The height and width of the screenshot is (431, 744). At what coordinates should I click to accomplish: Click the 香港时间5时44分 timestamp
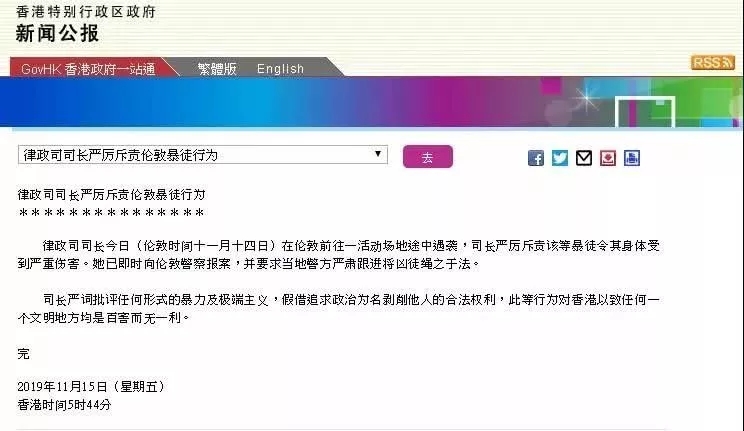[64, 405]
